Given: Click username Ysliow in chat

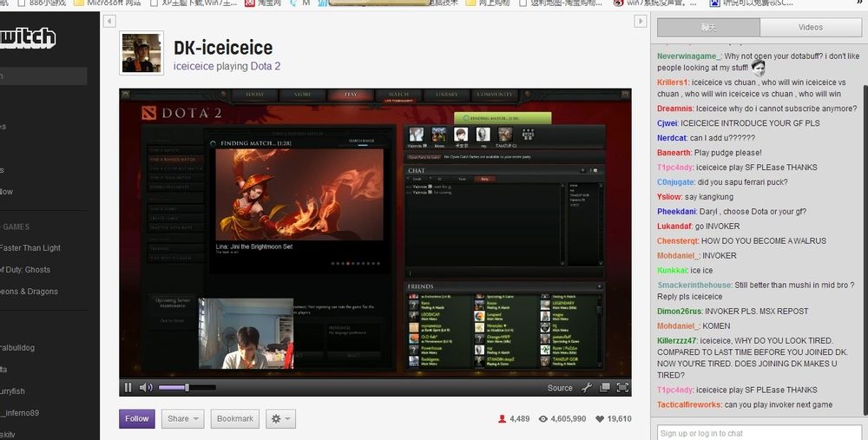Looking at the screenshot, I should click(669, 197).
